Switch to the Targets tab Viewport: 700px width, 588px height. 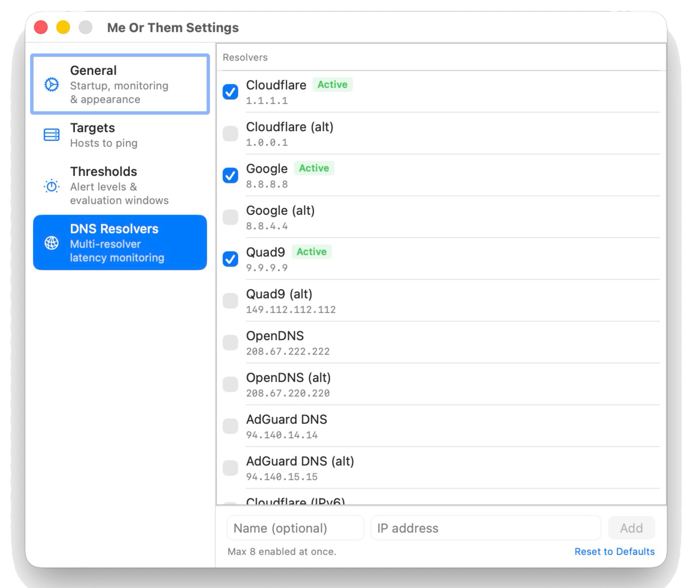pos(120,135)
